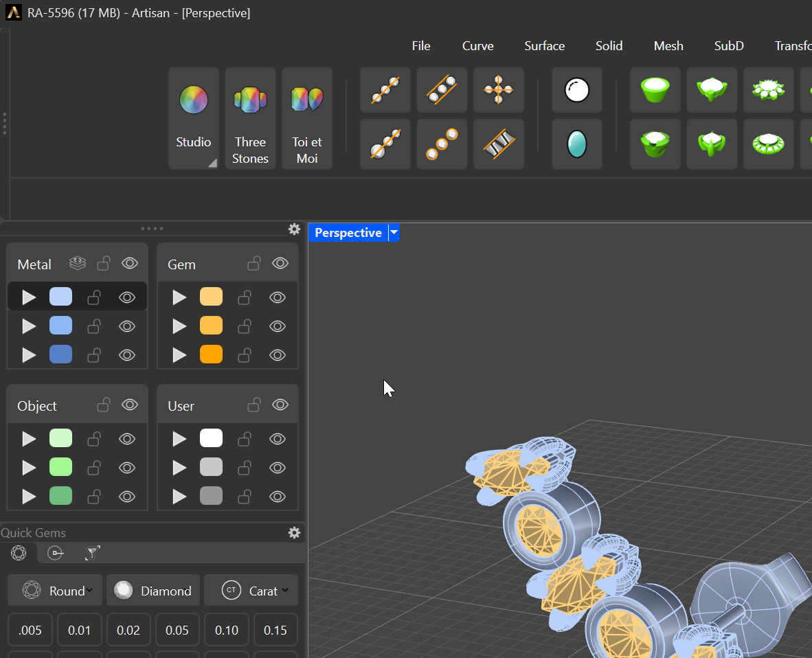Open the Surface menu
The height and width of the screenshot is (658, 812).
tap(544, 45)
